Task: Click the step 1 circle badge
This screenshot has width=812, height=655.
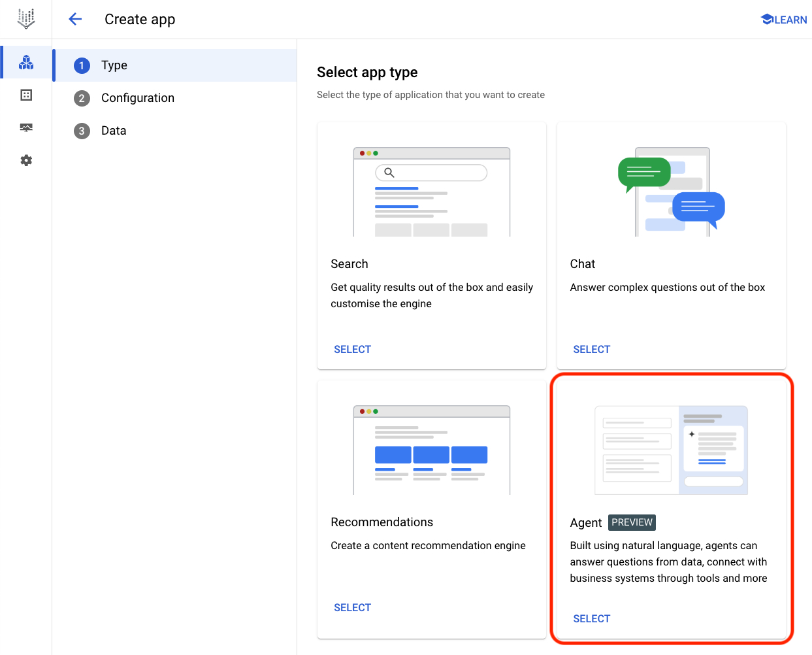Action: [x=81, y=65]
